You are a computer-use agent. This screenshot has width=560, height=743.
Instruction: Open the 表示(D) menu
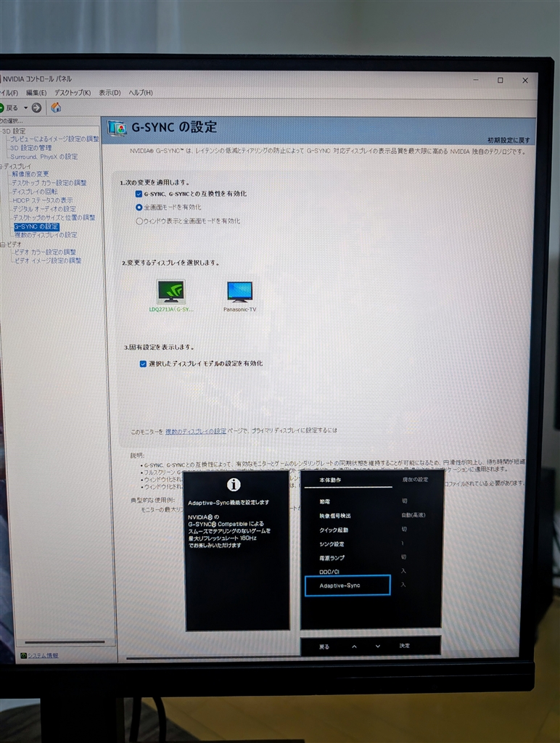click(x=110, y=93)
